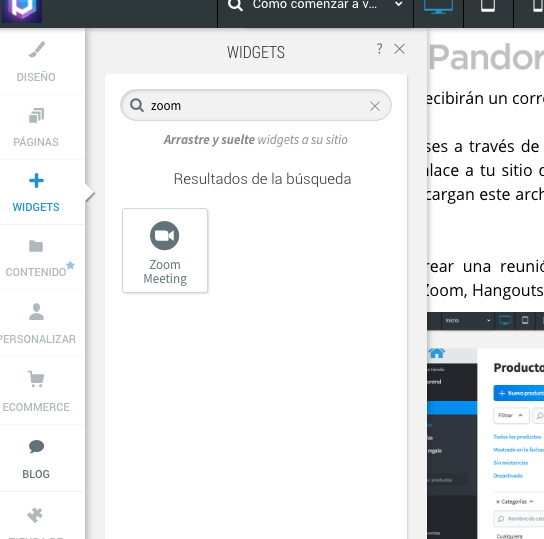
Task: Expand the page selector dropdown arrow
Action: click(x=399, y=4)
